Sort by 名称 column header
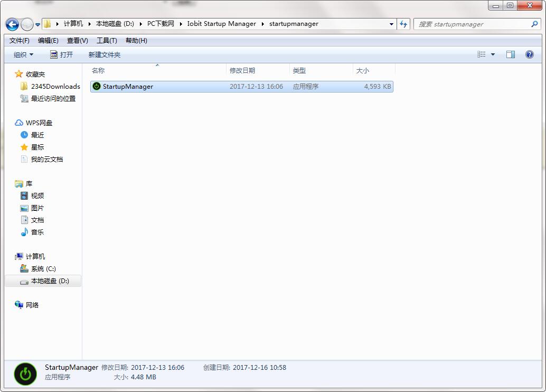This screenshot has height=392, width=546. [98, 70]
